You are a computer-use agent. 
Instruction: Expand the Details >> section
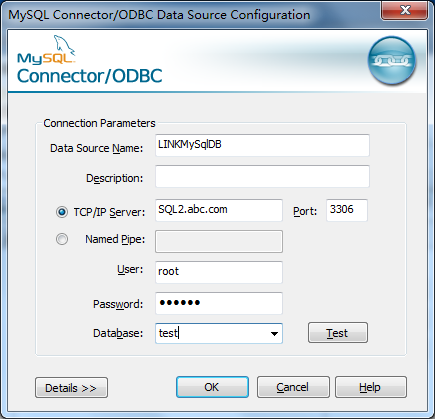point(71,387)
